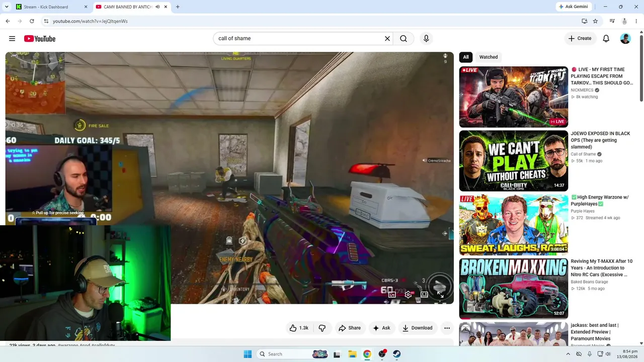Start voice search with the microphone

click(x=426, y=39)
